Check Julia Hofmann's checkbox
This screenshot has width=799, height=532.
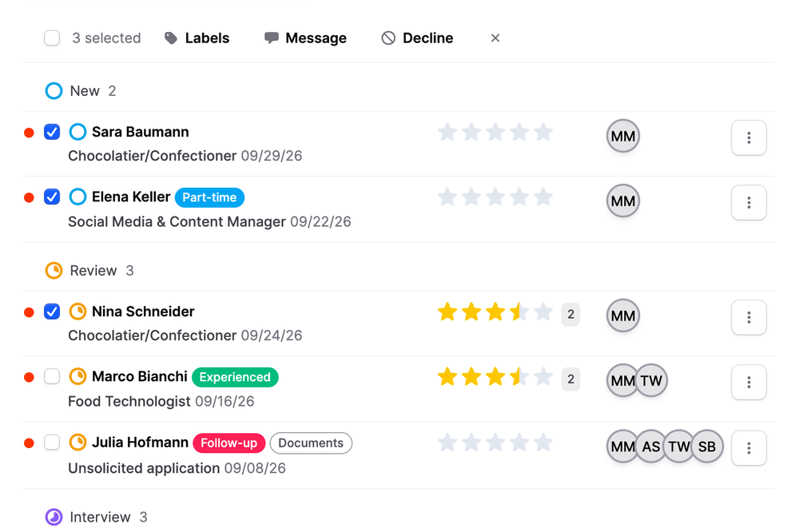[x=52, y=443]
